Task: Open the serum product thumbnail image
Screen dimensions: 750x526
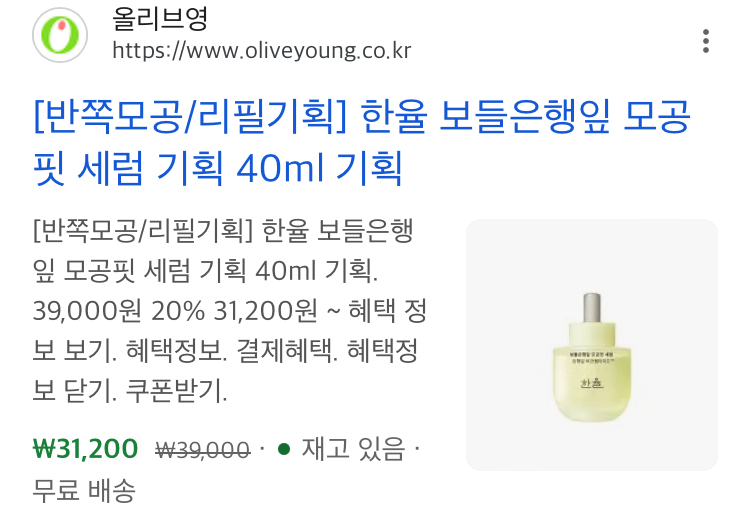Action: coord(592,345)
